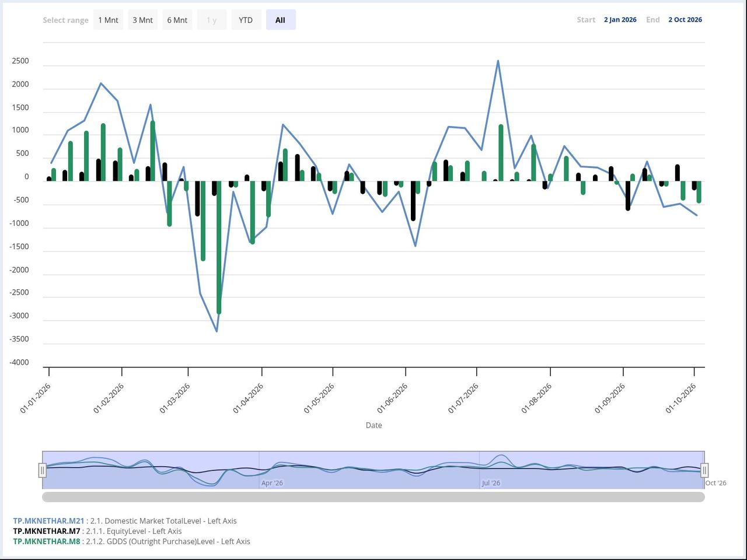
Task: Click the navigator horizontal scrollbar
Action: pos(373,497)
